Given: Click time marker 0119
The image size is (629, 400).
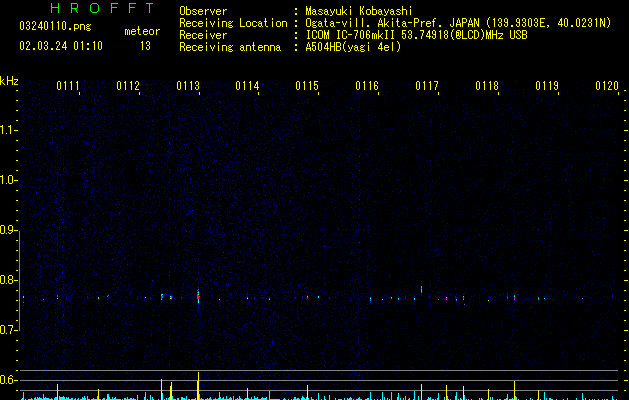Looking at the screenshot, I should (547, 86).
